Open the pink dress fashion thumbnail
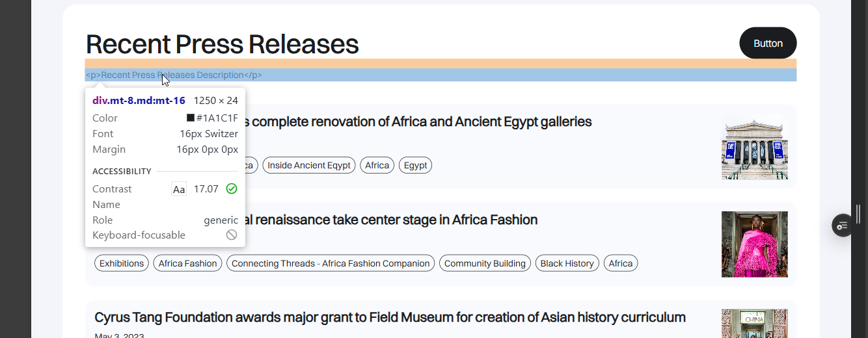 click(754, 244)
